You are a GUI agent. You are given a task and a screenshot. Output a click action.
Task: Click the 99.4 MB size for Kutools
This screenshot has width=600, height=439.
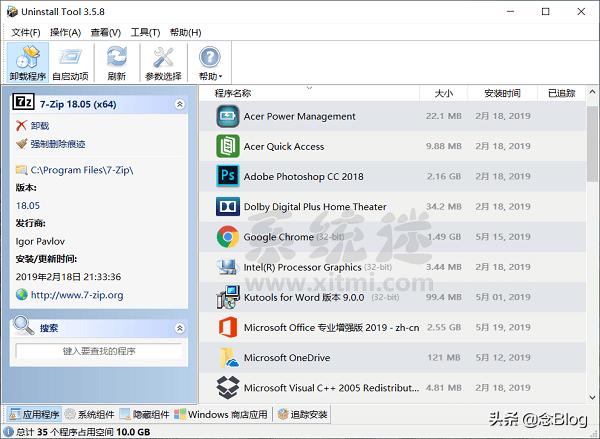[444, 297]
